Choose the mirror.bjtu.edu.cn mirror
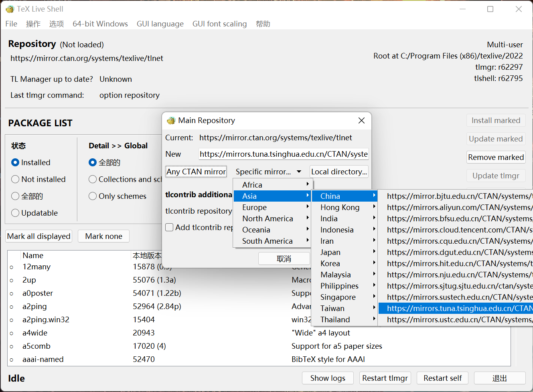The image size is (533, 392). [x=456, y=196]
